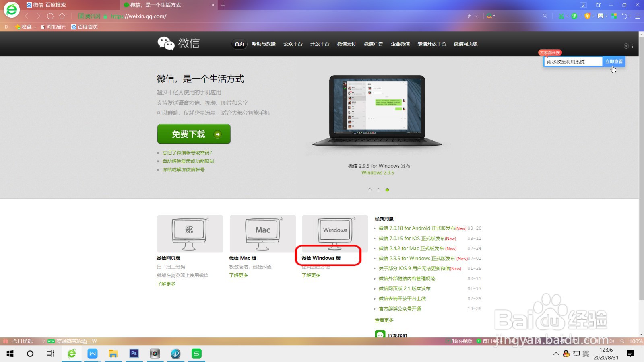Image resolution: width=644 pixels, height=362 pixels.
Task: Click the 360 browser logo icon
Action: click(12, 10)
